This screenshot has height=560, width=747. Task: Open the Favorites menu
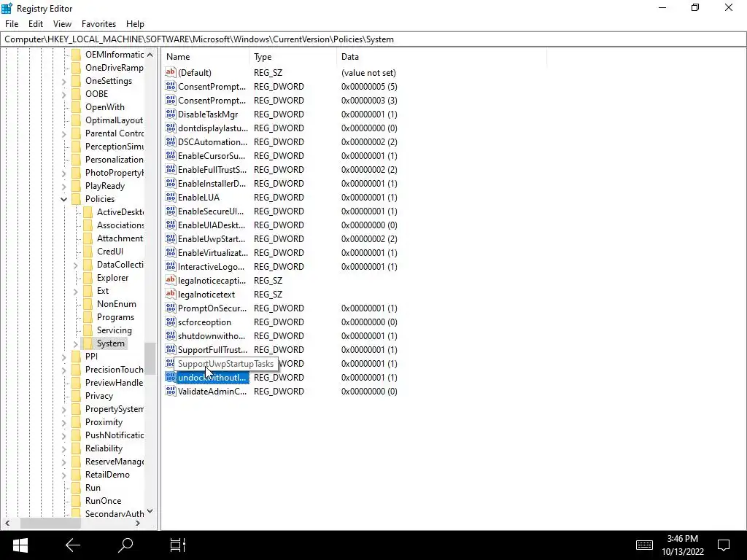[98, 24]
